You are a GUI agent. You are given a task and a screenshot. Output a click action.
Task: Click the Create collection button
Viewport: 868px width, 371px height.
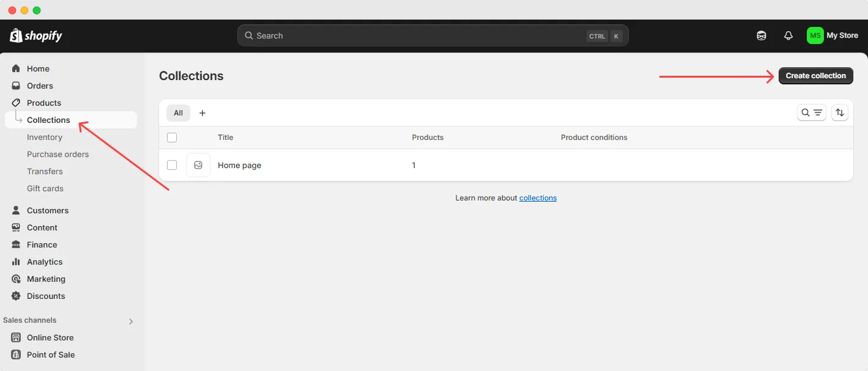click(815, 75)
